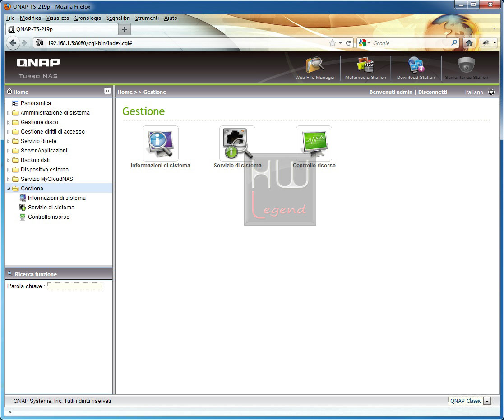Open the Cronologia menu
Viewport: 504px width, 420px height.
click(88, 18)
